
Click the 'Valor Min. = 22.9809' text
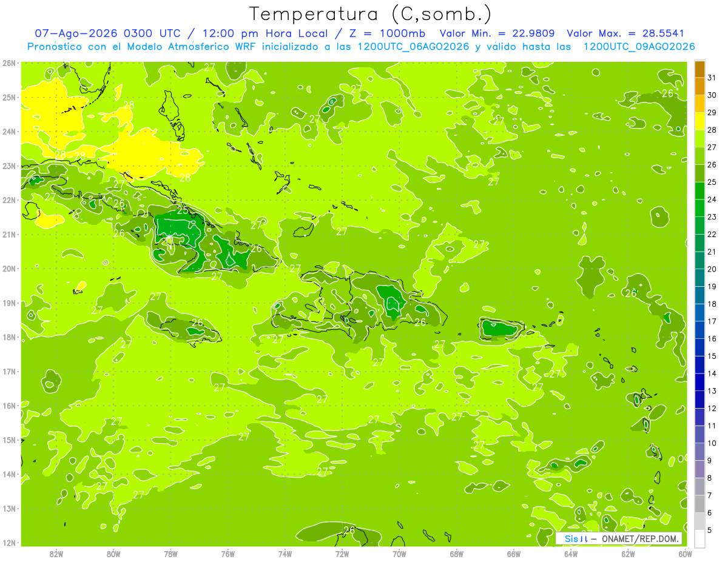point(498,33)
